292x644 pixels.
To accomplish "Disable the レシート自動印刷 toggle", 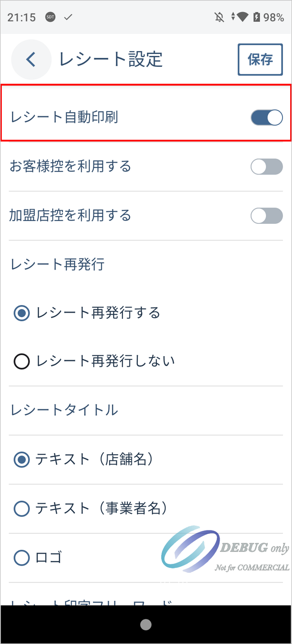I will coord(267,117).
